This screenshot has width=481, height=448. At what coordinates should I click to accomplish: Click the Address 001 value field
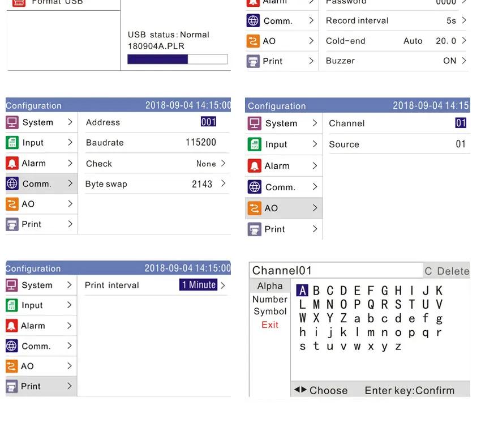[x=208, y=122]
